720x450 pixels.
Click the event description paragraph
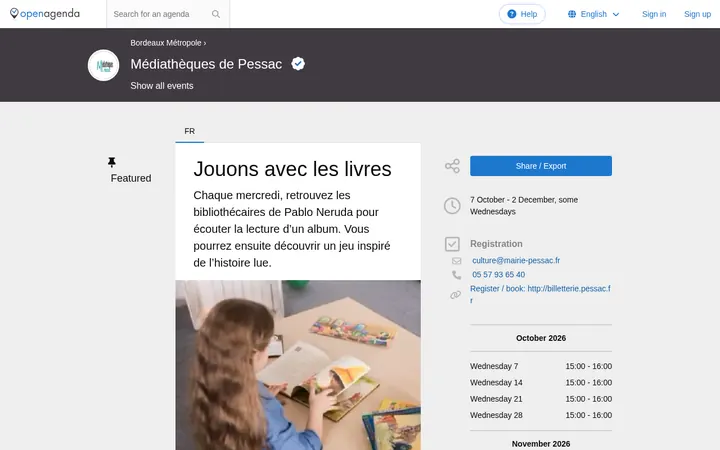pyautogui.click(x=292, y=229)
